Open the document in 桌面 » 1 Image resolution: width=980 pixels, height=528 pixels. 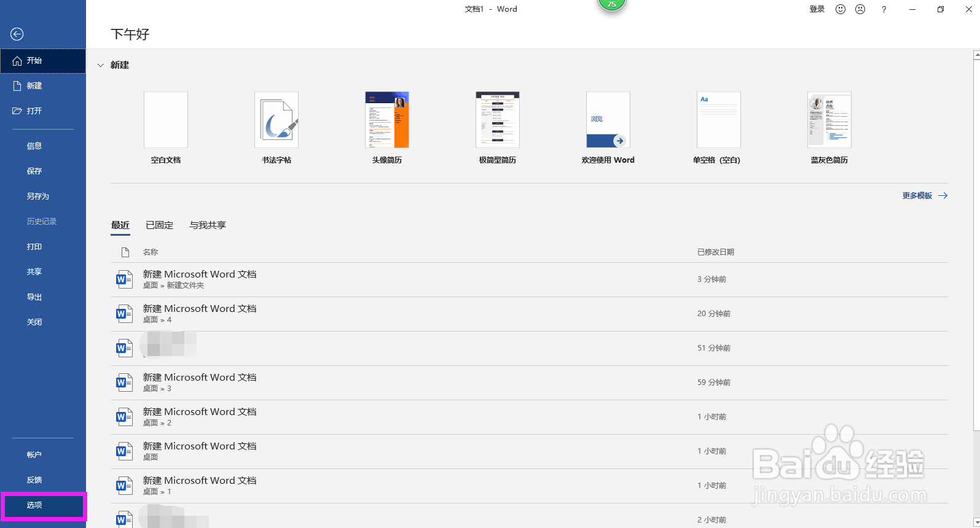tap(529, 486)
